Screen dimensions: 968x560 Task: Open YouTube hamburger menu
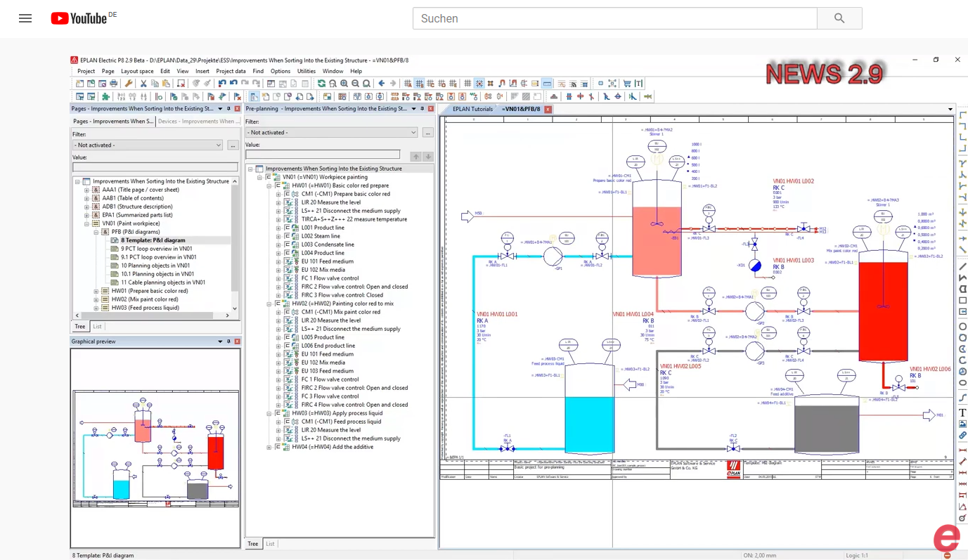tap(25, 18)
